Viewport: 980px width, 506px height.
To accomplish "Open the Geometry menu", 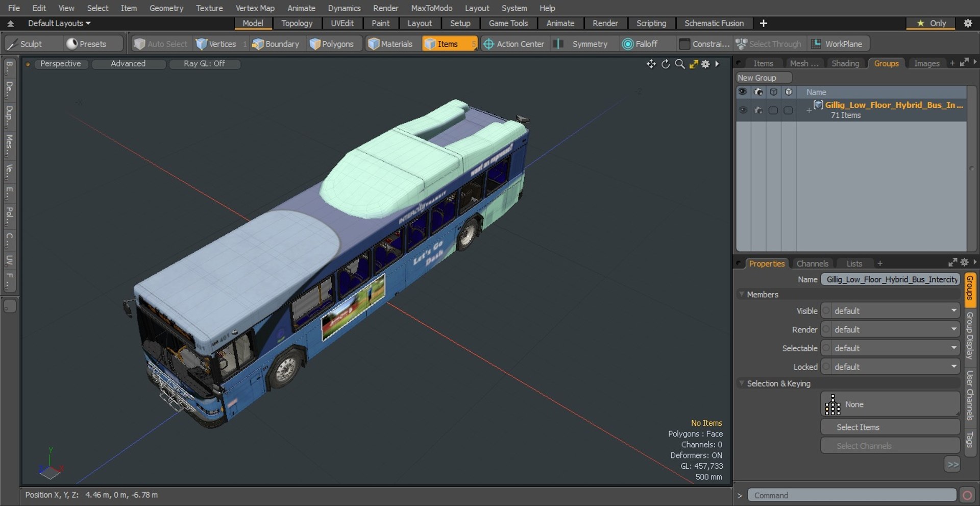I will pyautogui.click(x=166, y=8).
